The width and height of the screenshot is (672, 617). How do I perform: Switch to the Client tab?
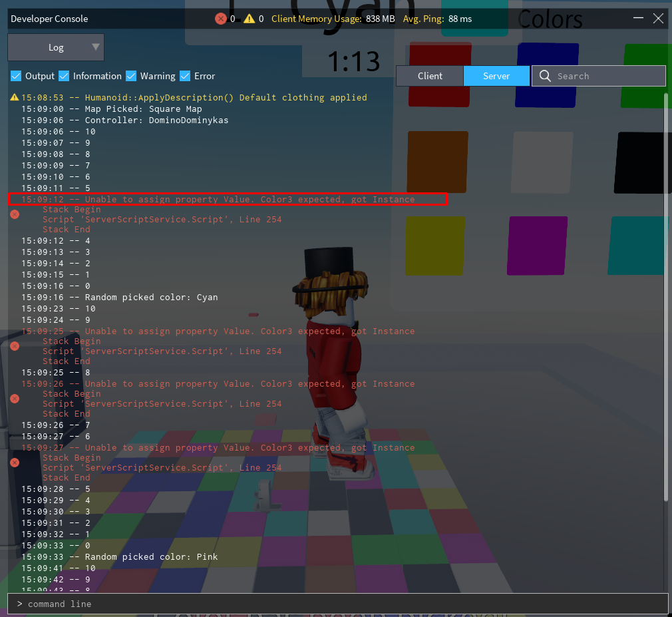point(430,76)
